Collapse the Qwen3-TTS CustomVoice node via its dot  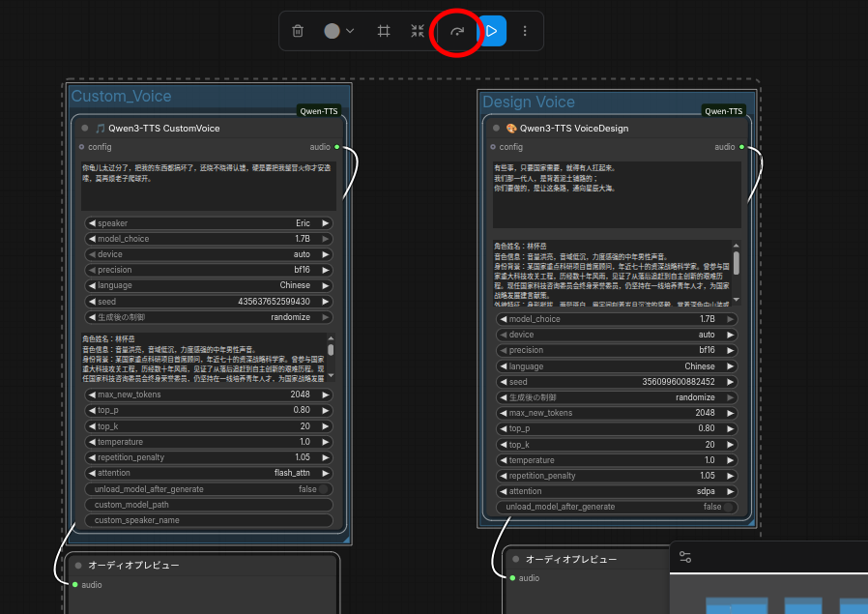[x=85, y=128]
